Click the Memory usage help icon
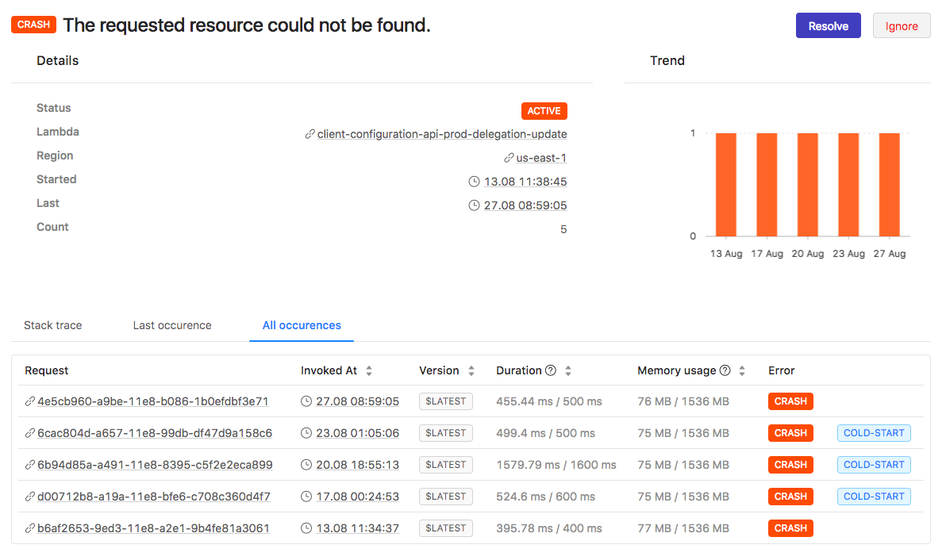Viewport: 946px width, 560px height. click(x=725, y=370)
